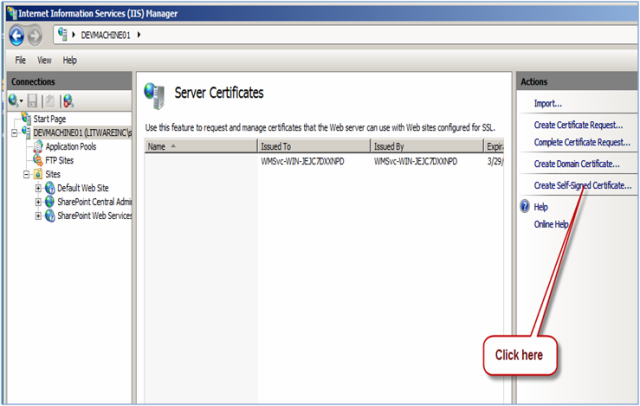Click the Up folder icon in Connections toolbar
Image resolution: width=640 pixels, height=406 pixels.
tap(50, 101)
